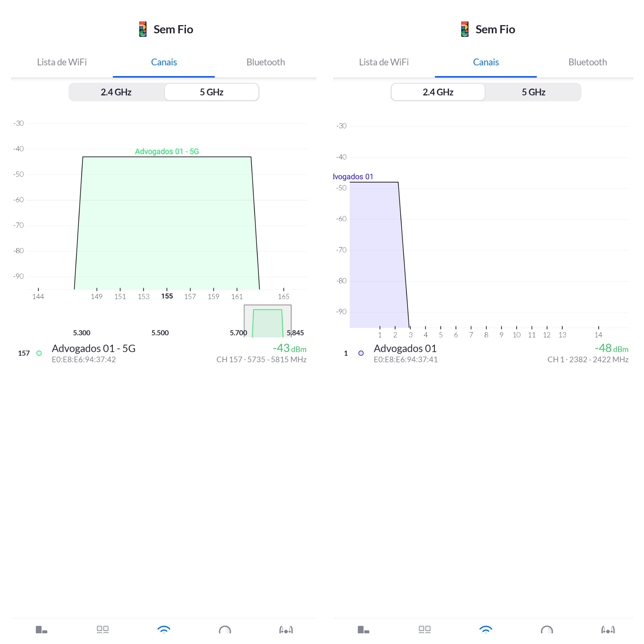Switch right panel to 5 GHz band
This screenshot has width=644, height=644.
click(533, 92)
